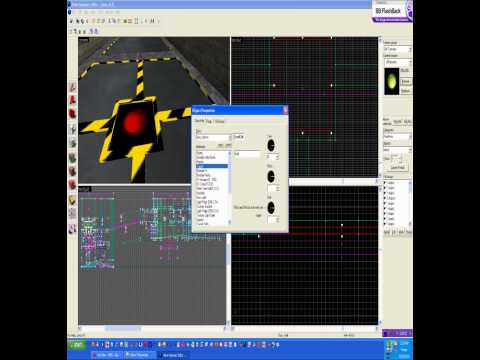Activate the Magnify tool in left toolbar
480x360 pixels.
pos(73,100)
